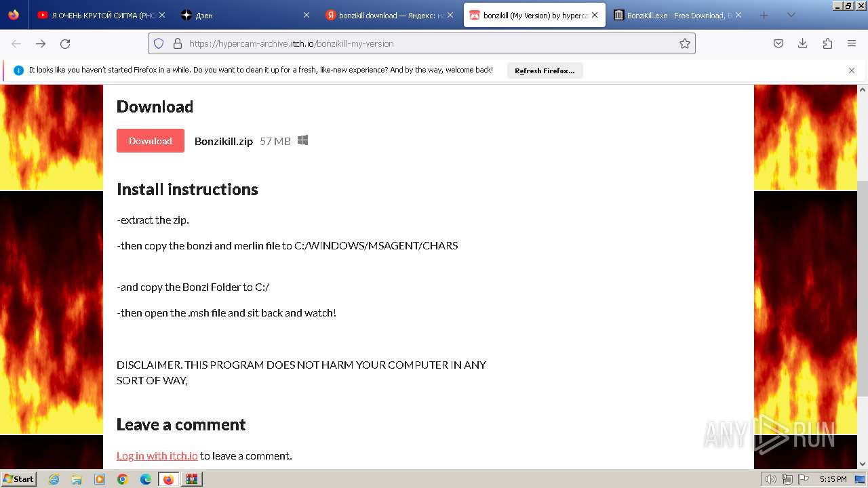Image resolution: width=868 pixels, height=488 pixels.
Task: Open a new tab with plus button
Action: 764,15
